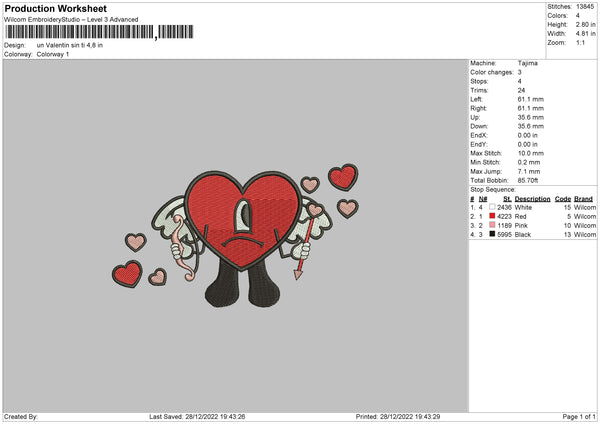The height and width of the screenshot is (424, 600).
Task: Click the Machine value Tajima
Action: pos(528,63)
